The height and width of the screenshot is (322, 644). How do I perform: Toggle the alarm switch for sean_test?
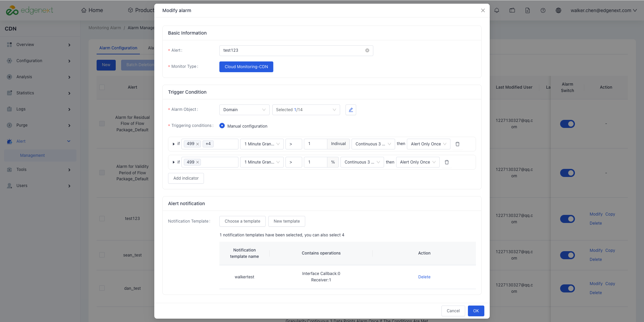coord(568,255)
